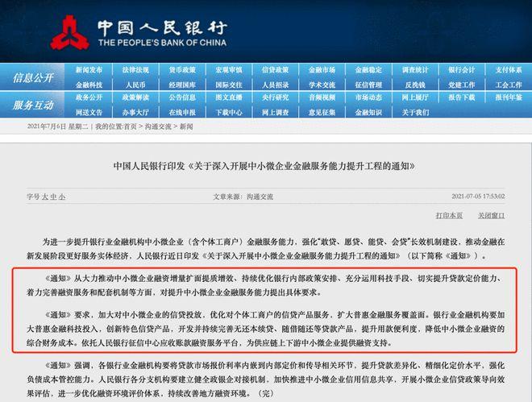Click the 服务互动 category header
The height and width of the screenshot is (402, 532).
tap(33, 105)
